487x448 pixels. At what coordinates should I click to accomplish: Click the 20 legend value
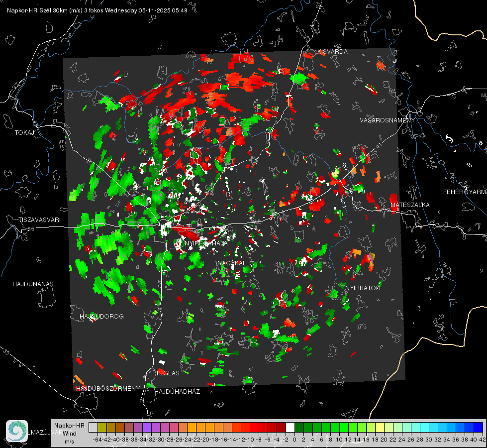click(x=384, y=440)
